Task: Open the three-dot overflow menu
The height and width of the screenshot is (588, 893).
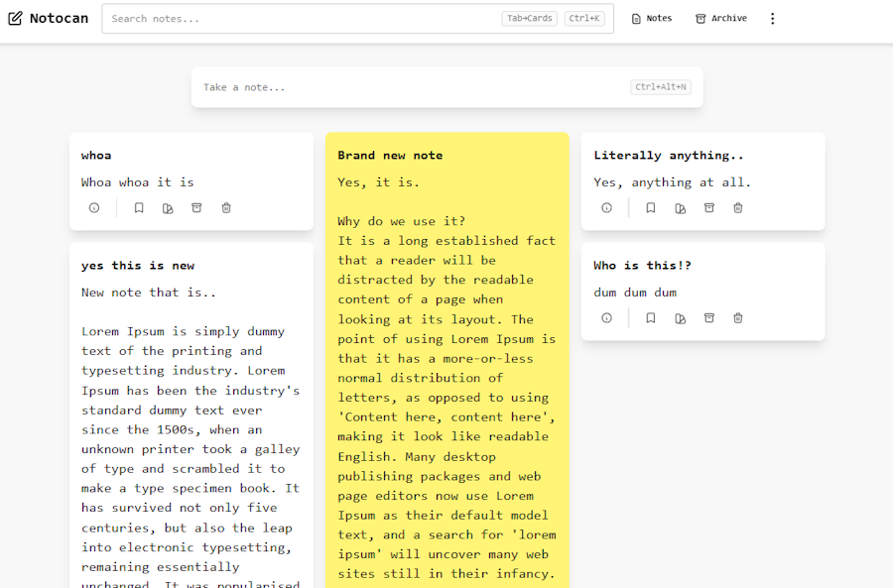Action: click(x=772, y=18)
